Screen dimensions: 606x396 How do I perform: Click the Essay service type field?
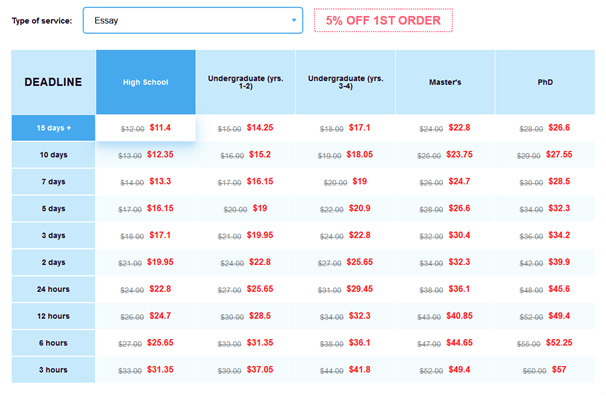(193, 20)
